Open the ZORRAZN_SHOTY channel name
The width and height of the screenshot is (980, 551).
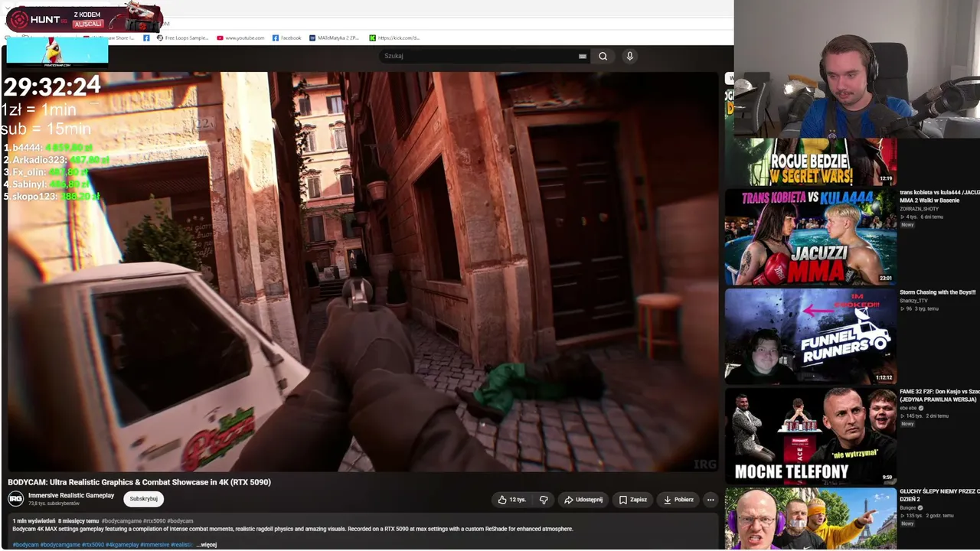coord(919,209)
